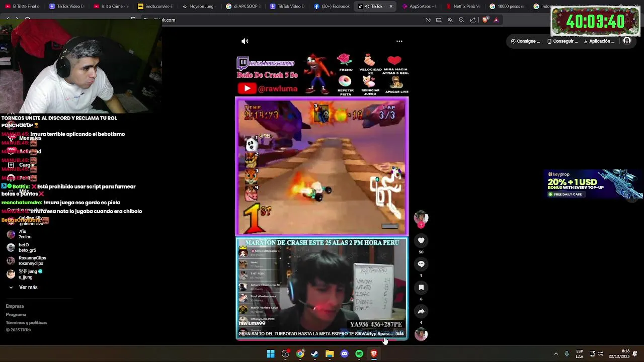Image resolution: width=644 pixels, height=362 pixels.
Task: Click the share page icon in the address bar
Action: click(473, 20)
